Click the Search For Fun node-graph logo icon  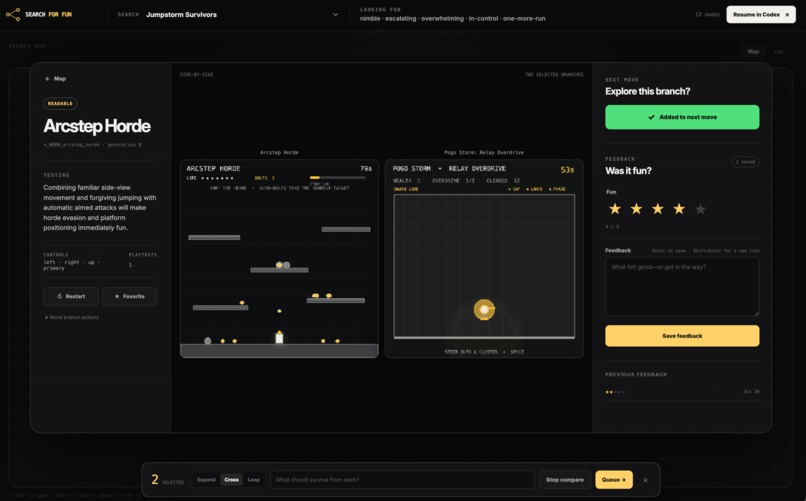(x=13, y=14)
